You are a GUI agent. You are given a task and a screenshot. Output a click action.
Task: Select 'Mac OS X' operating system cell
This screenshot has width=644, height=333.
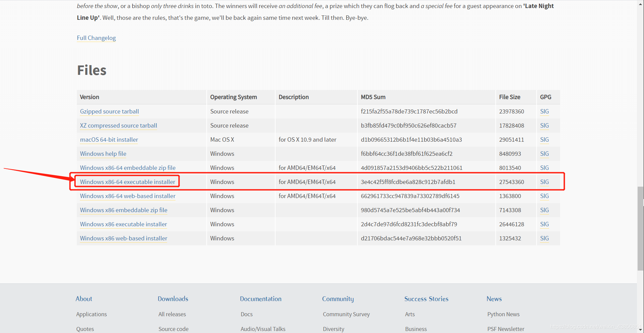click(x=222, y=140)
